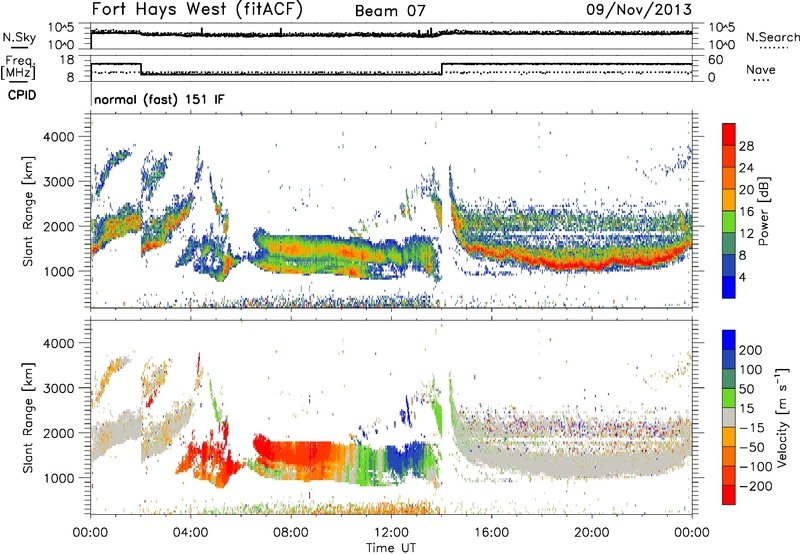Click the 'Slant Range [km]' label of velocity panel
Screen dimensions: 800x554
point(28,417)
